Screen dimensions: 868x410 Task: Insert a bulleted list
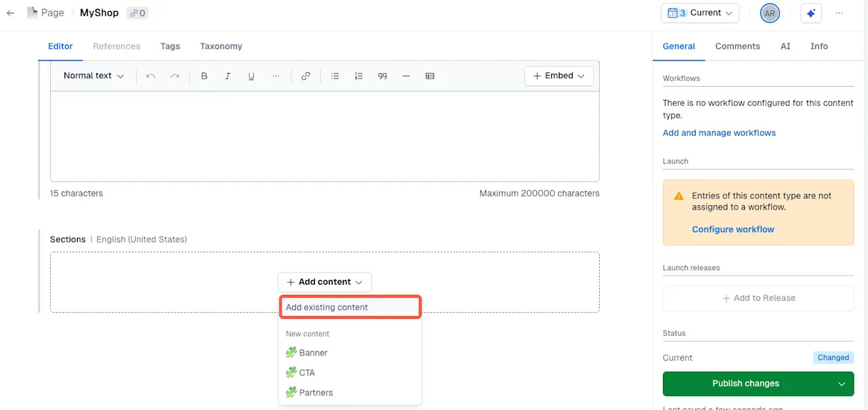(335, 76)
